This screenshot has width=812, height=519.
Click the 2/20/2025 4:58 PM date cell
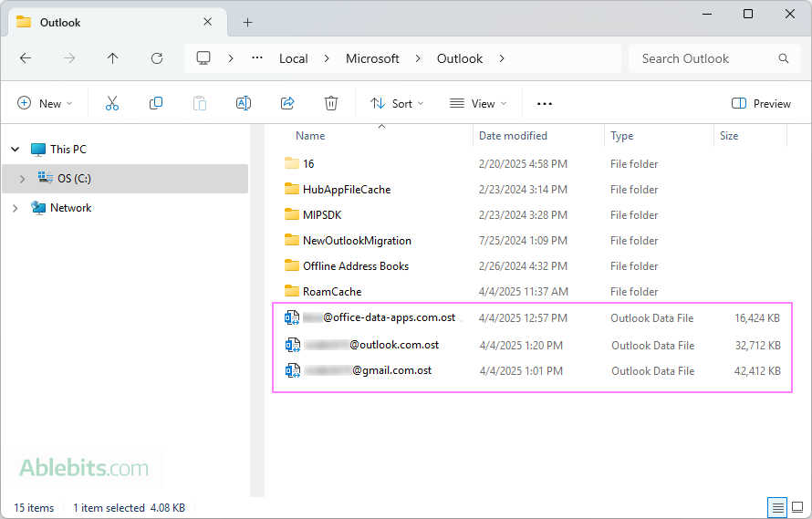click(523, 163)
